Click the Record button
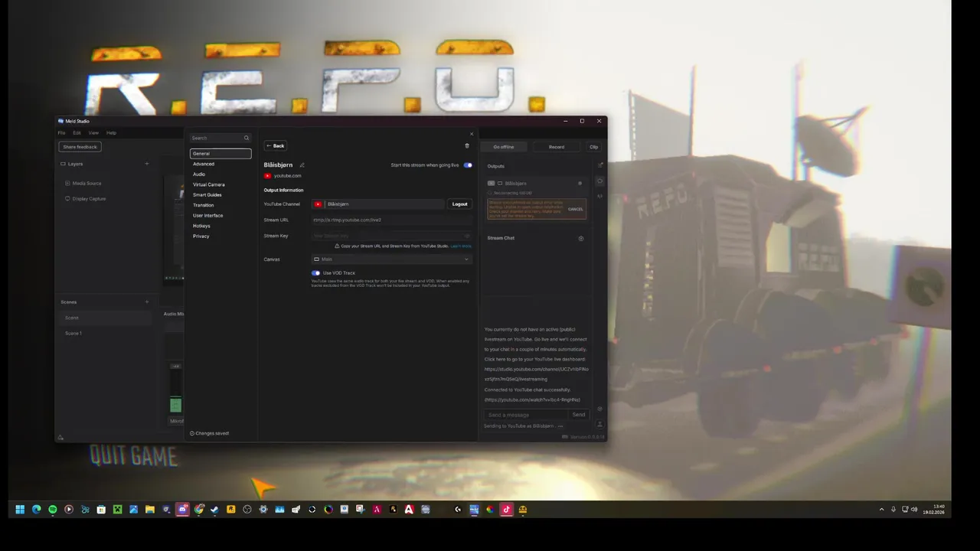This screenshot has height=551, width=980. [x=557, y=147]
